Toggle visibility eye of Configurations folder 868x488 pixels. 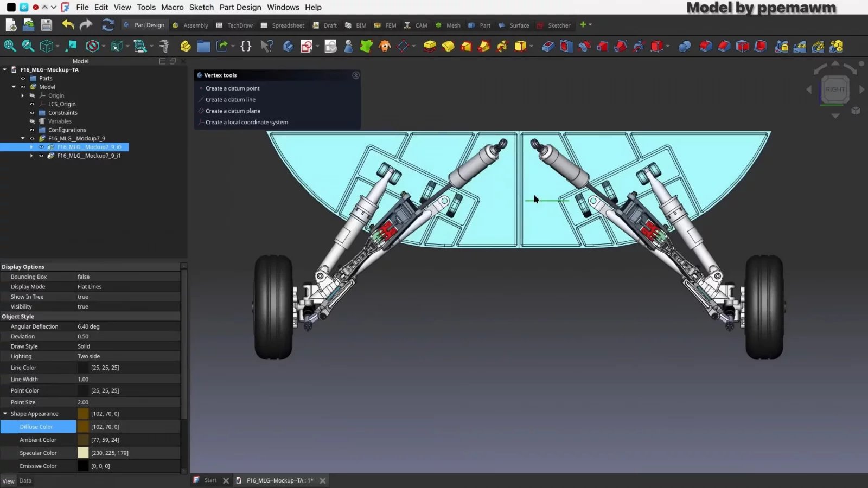tap(32, 130)
